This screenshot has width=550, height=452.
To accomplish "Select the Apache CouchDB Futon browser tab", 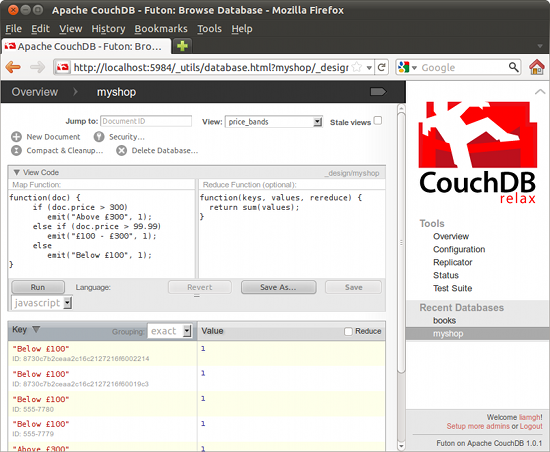I will pos(87,46).
